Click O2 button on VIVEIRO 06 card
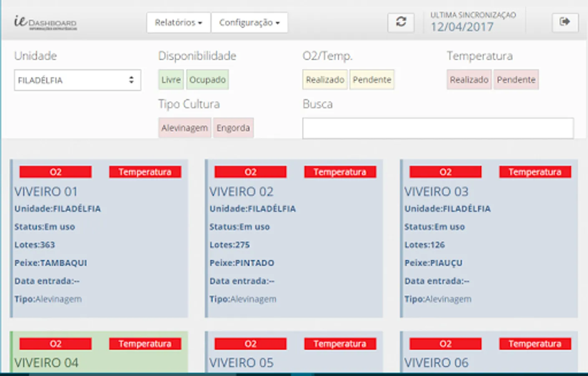The image size is (588, 376). (445, 344)
